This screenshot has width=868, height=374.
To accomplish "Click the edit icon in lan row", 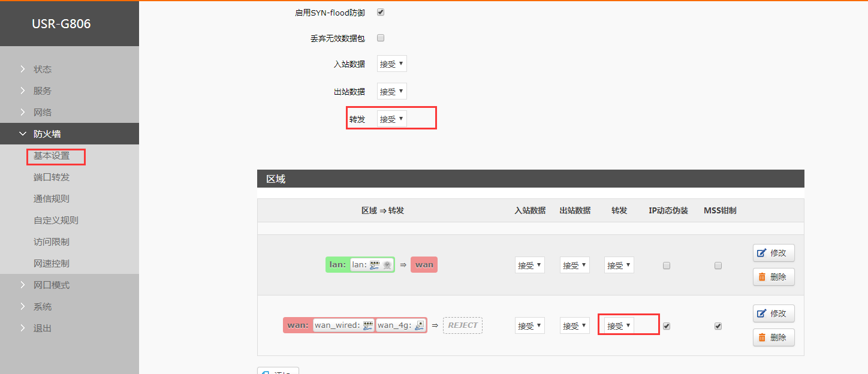I will point(762,253).
